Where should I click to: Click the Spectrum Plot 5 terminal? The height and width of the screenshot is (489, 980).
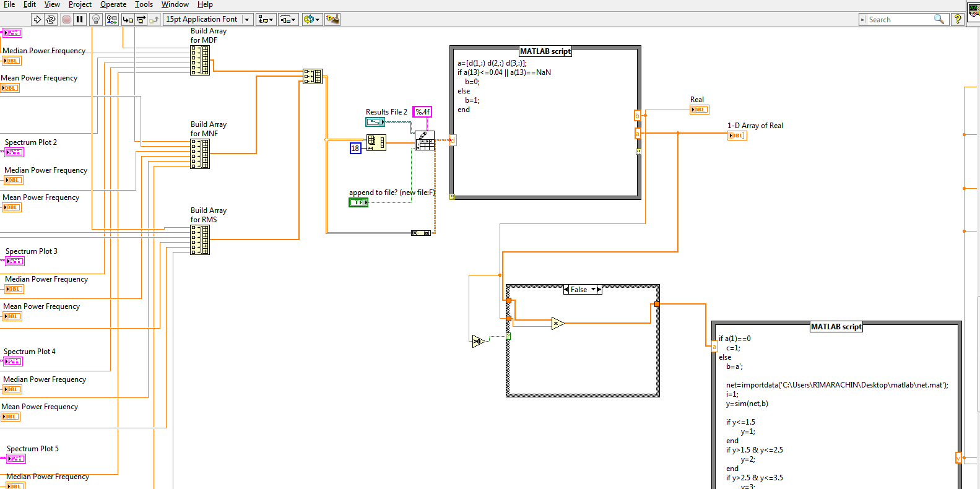coord(15,459)
